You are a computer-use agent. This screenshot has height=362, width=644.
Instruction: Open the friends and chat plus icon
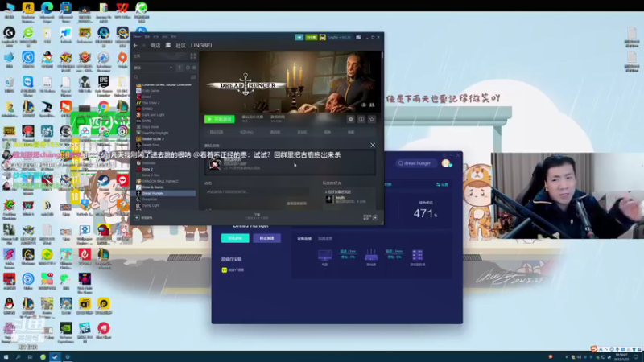(375, 217)
